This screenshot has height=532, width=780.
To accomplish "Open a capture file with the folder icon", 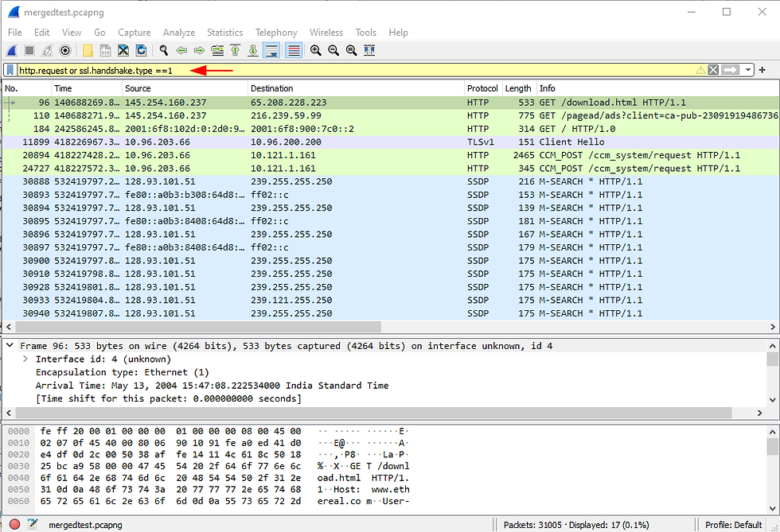I will pos(88,50).
